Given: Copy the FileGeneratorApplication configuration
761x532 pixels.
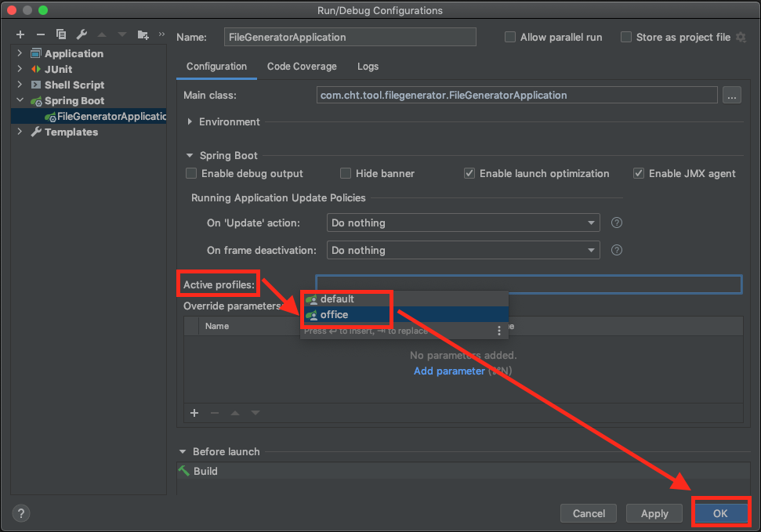Looking at the screenshot, I should (x=61, y=34).
